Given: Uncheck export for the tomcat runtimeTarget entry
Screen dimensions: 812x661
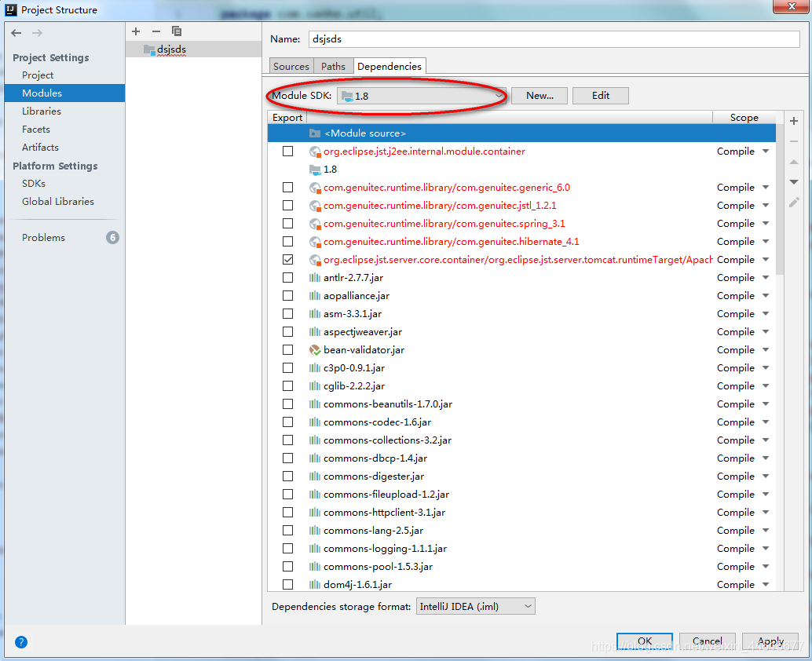Looking at the screenshot, I should tap(288, 259).
